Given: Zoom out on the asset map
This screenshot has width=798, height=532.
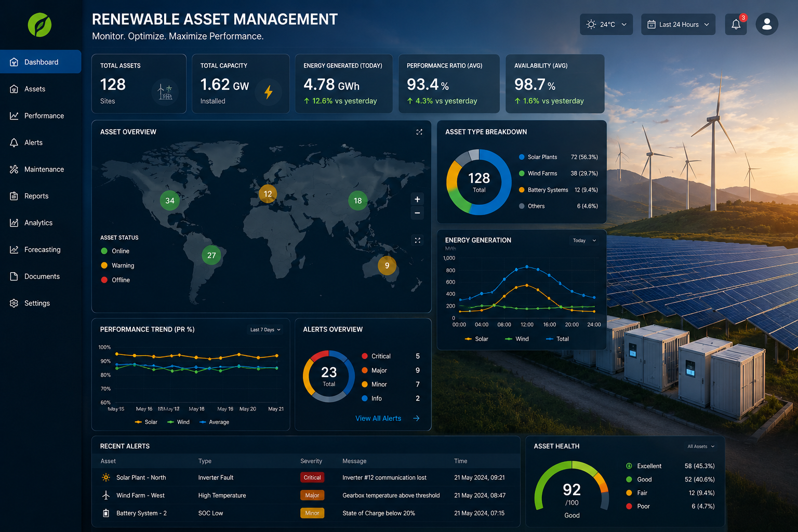Looking at the screenshot, I should 417,213.
